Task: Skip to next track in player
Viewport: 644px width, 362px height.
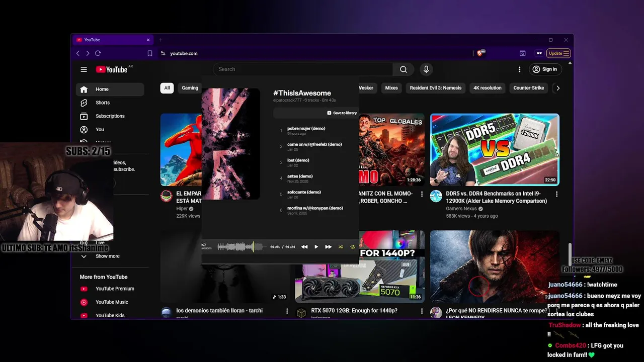Action: (328, 247)
